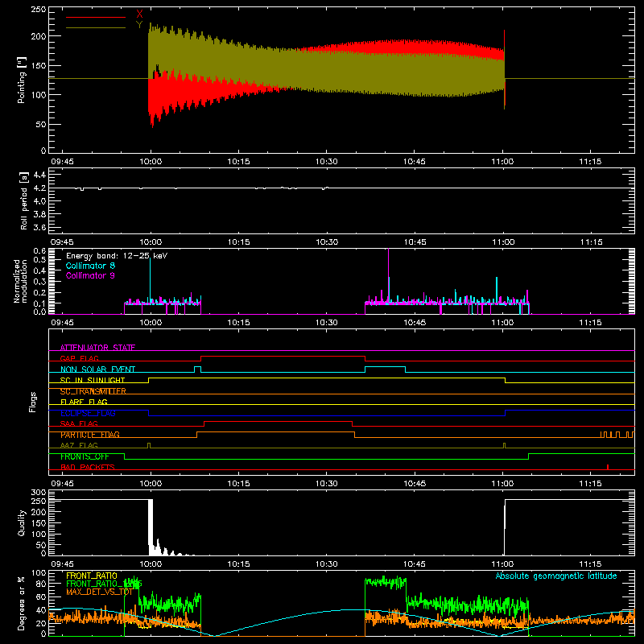Select the cyan Collimator 8 legend entry

(90, 266)
